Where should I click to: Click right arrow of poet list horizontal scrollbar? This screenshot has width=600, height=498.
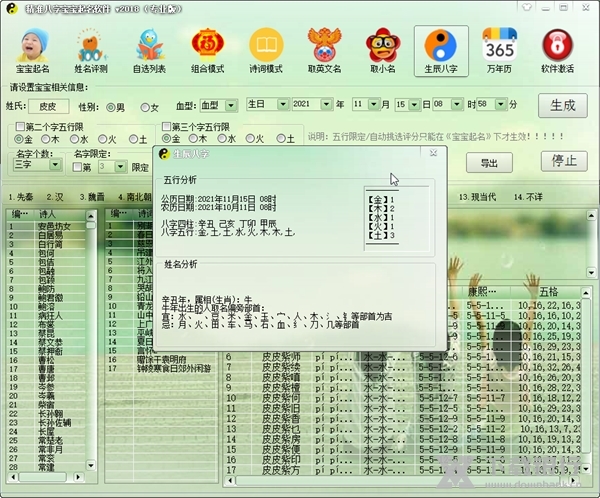pyautogui.click(x=78, y=477)
